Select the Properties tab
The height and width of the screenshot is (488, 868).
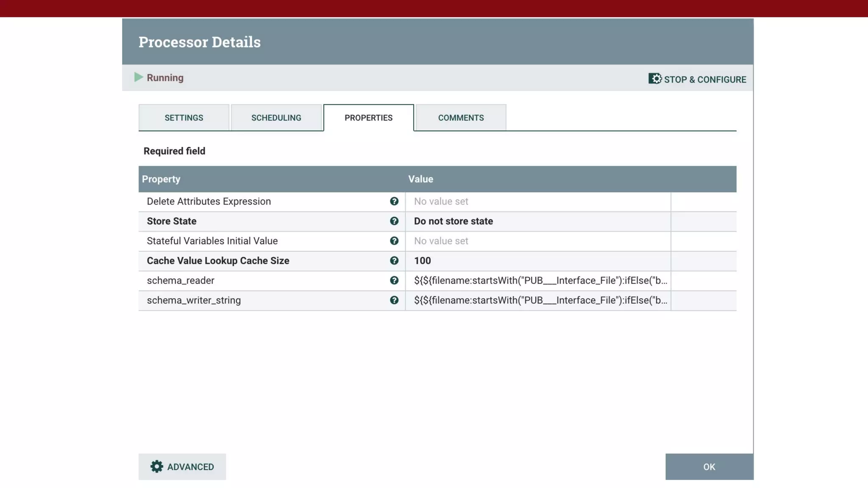(368, 118)
